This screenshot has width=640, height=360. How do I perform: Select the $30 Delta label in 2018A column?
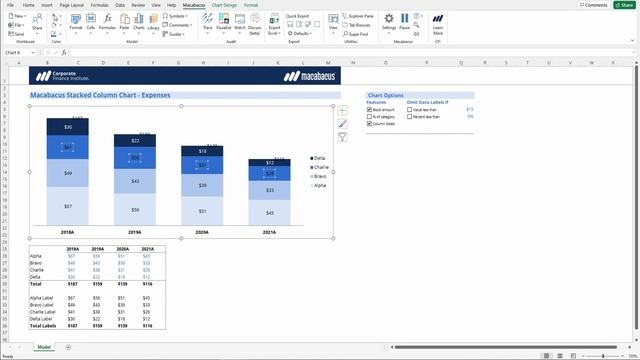point(68,127)
